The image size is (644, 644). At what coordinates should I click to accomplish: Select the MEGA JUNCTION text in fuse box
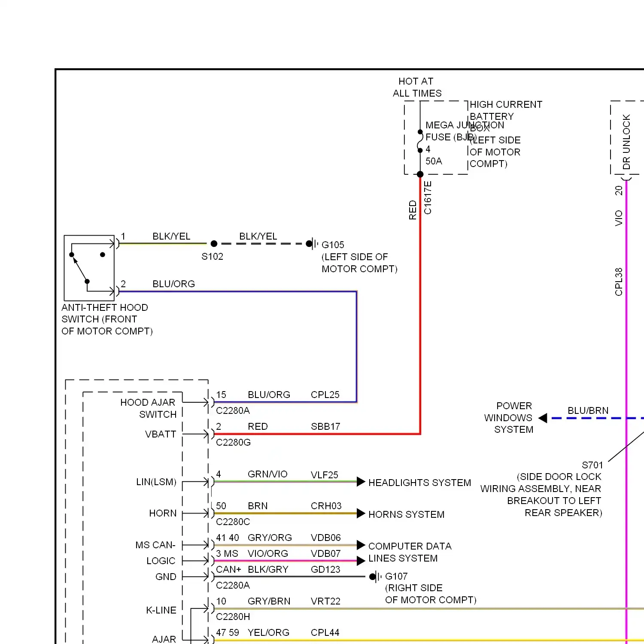pyautogui.click(x=465, y=125)
